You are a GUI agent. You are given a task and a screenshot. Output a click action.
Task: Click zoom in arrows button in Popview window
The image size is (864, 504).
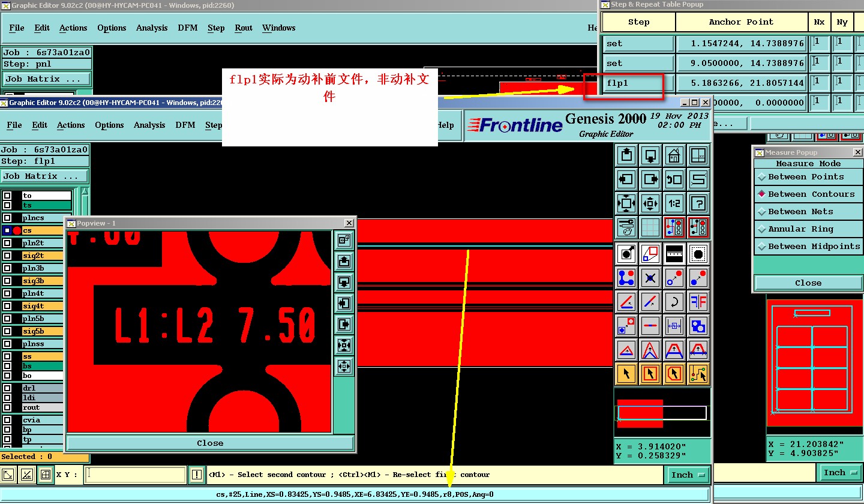[x=344, y=346]
